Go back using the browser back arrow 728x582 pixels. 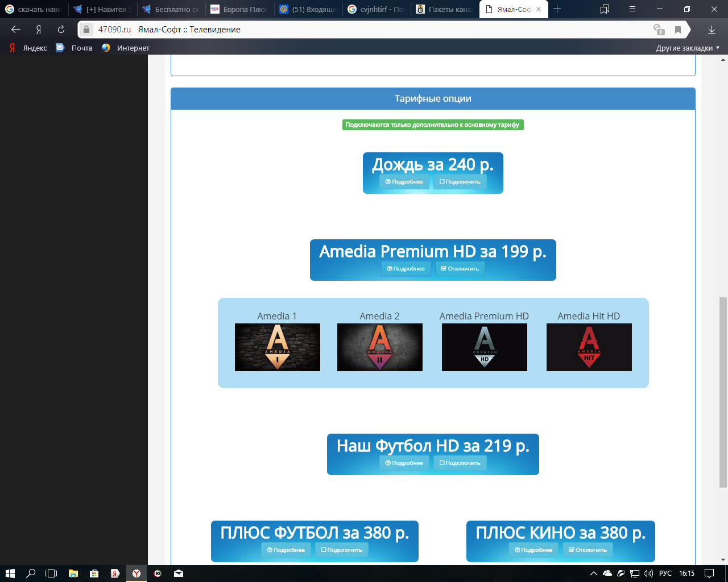coord(16,30)
